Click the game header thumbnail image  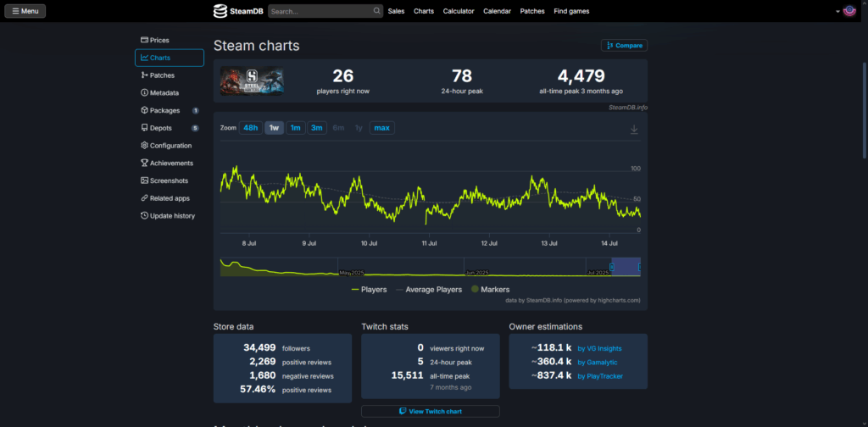pyautogui.click(x=252, y=80)
